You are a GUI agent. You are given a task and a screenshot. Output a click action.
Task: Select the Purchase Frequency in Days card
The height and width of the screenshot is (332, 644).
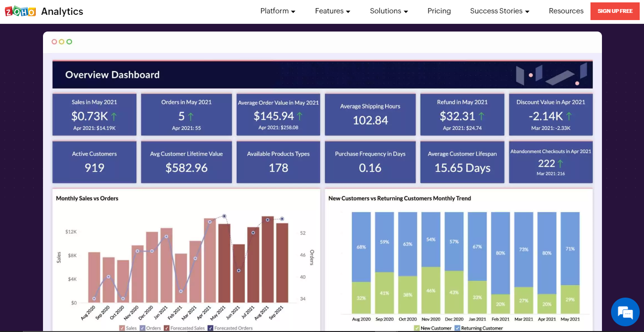[x=370, y=162]
